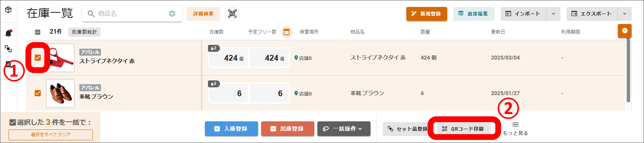Sort by 更新日 column header
Screen dimensions: 644x143
pos(498,32)
